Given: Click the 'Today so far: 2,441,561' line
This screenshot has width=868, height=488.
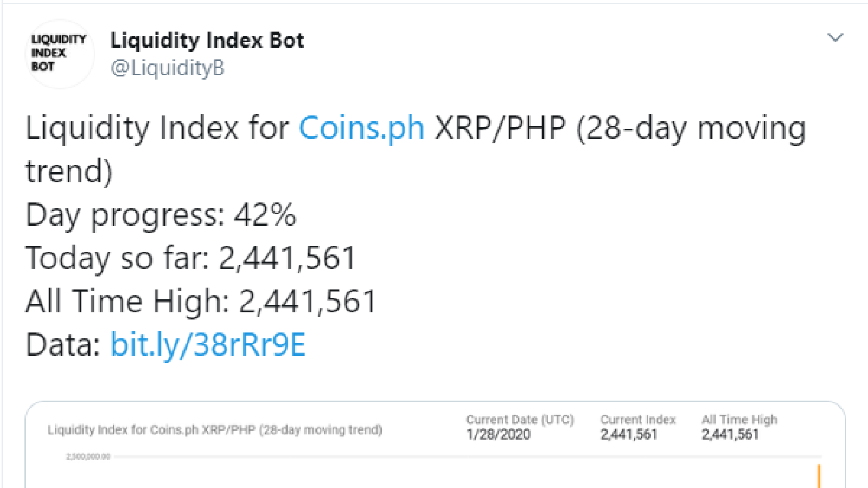Looking at the screenshot, I should pyautogui.click(x=190, y=258).
